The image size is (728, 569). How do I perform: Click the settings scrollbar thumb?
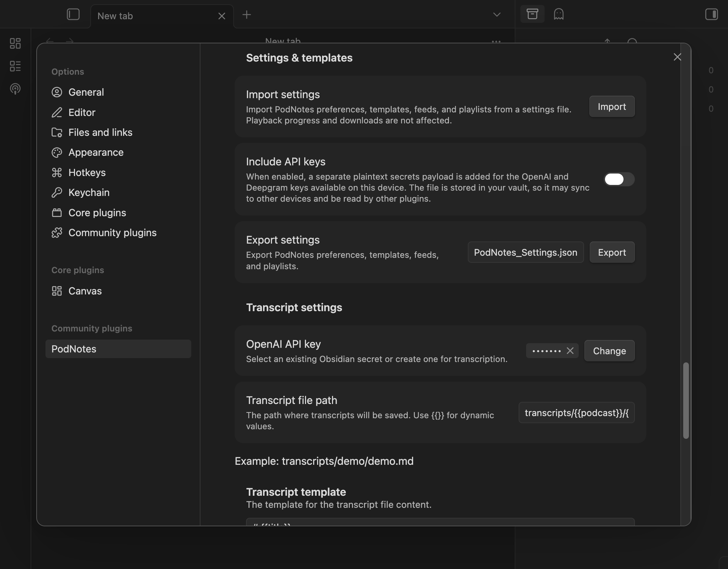[686, 401]
